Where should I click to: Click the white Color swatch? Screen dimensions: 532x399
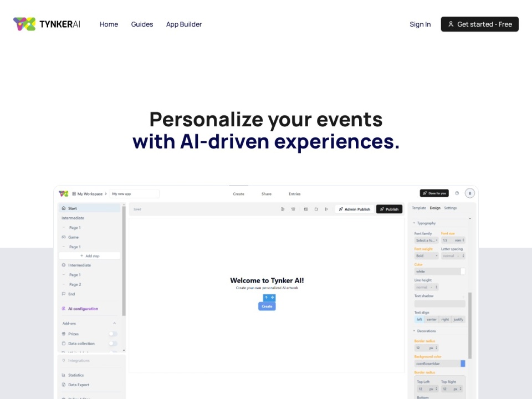(463, 272)
